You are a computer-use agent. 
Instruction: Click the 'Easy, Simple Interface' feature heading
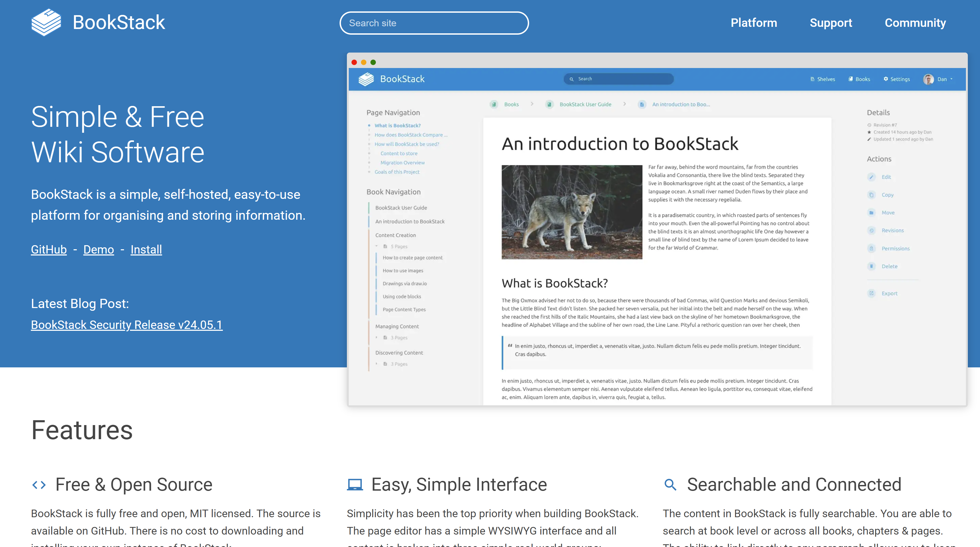point(459,485)
